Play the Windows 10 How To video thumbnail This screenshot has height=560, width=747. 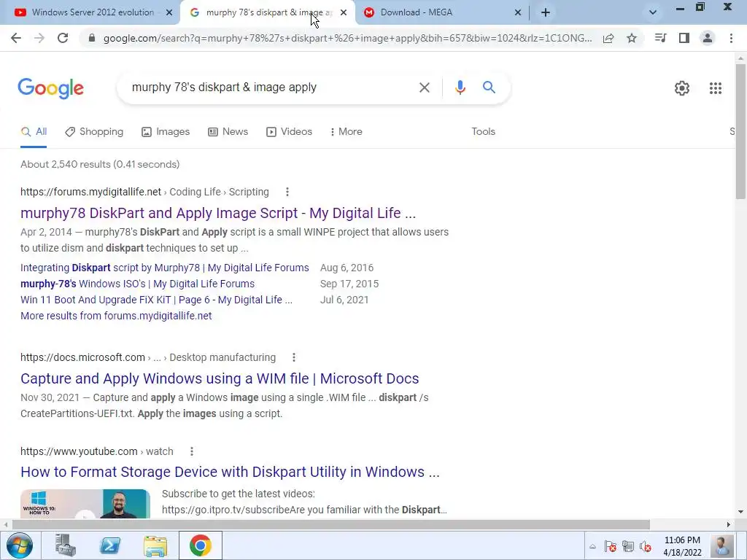pos(85,504)
